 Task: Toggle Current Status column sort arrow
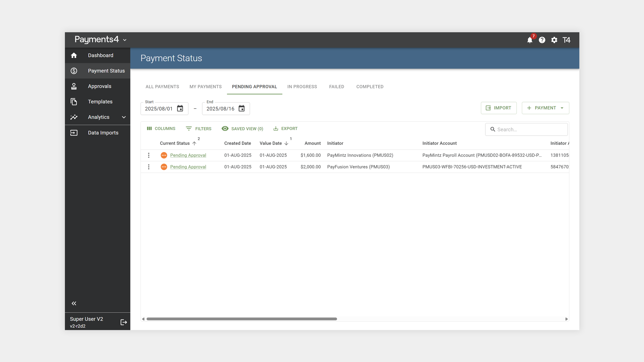coord(194,143)
